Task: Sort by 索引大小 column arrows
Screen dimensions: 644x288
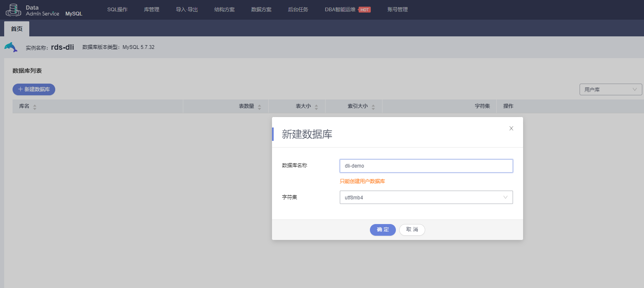Action: pyautogui.click(x=373, y=107)
